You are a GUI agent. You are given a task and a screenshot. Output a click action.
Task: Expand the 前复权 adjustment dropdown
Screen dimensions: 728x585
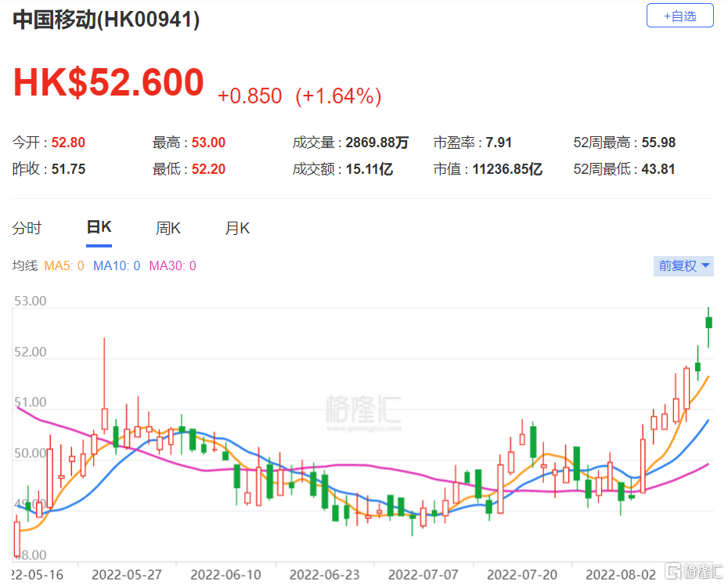[683, 265]
